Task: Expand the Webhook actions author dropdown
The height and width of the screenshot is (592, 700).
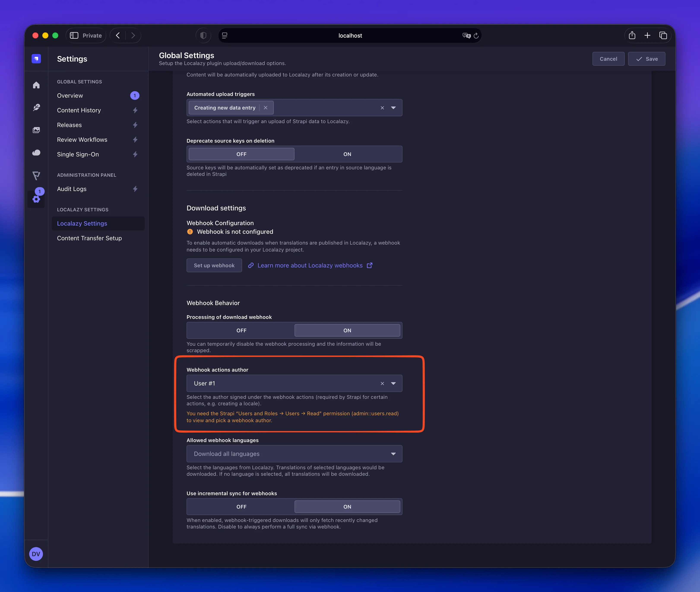Action: coord(393,383)
